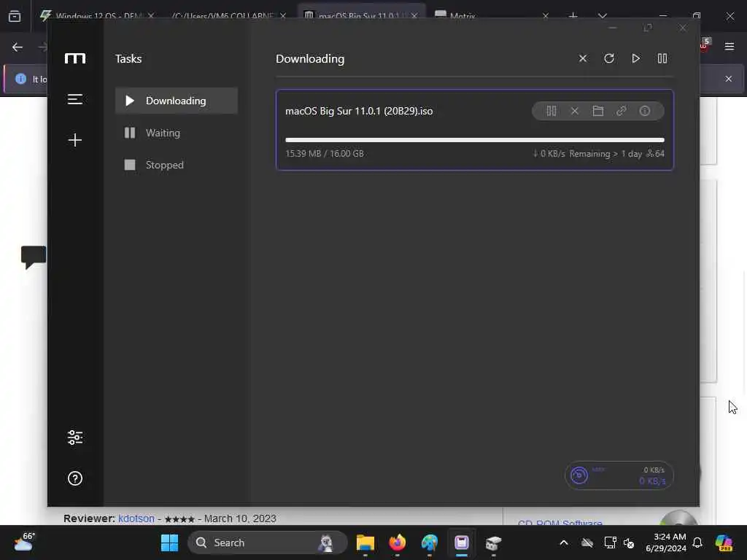Select the Waiting task category
Viewport: 747px width, 560px height.
click(177, 133)
